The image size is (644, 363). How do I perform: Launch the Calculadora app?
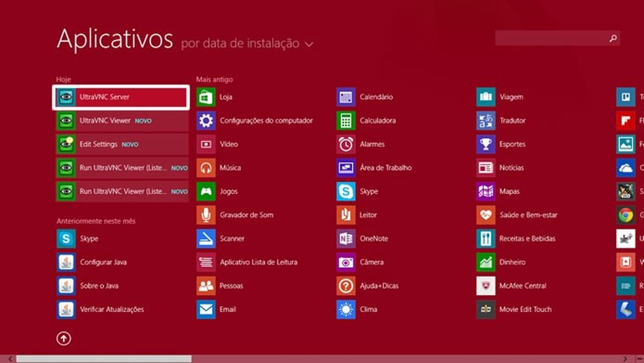367,121
